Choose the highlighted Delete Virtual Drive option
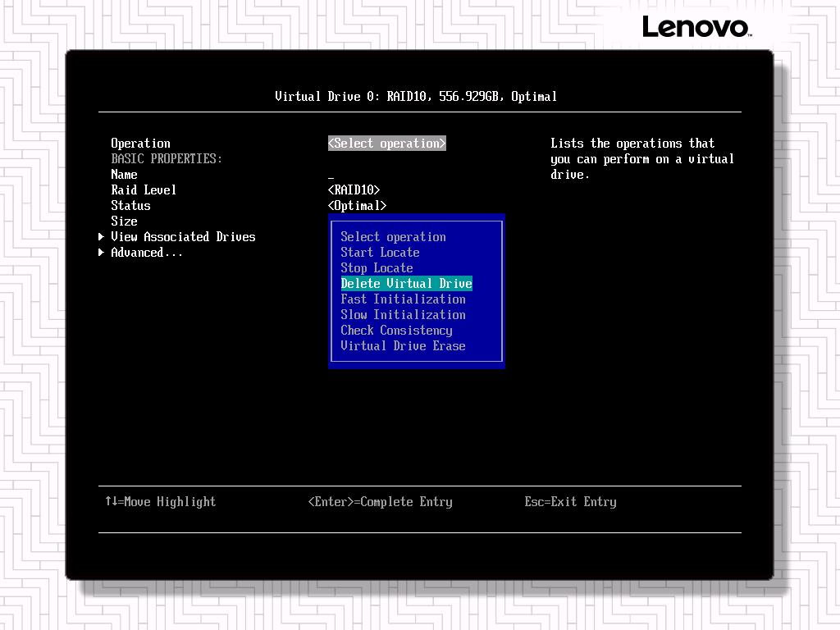The height and width of the screenshot is (630, 840). 406,284
